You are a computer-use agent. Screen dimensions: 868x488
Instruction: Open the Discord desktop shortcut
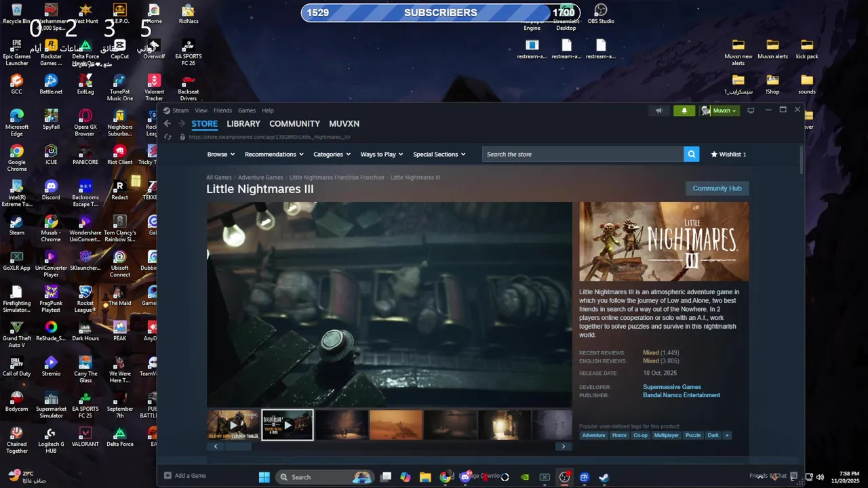[x=51, y=190]
